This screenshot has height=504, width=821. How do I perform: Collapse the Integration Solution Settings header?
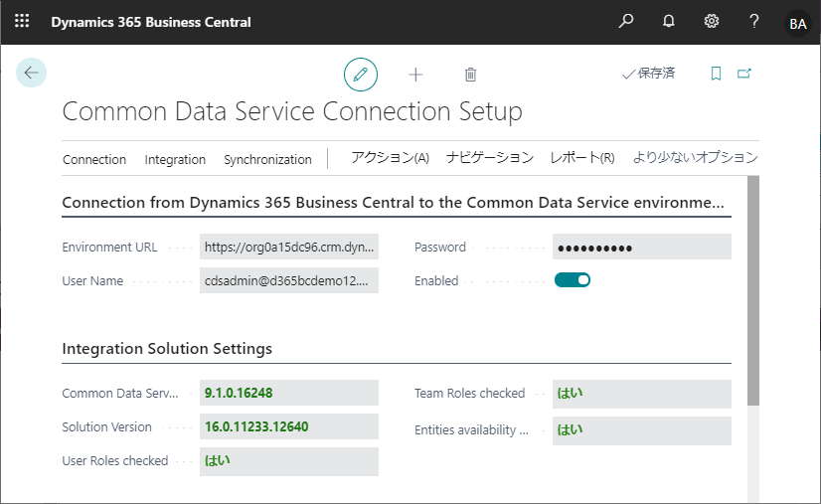pos(167,348)
